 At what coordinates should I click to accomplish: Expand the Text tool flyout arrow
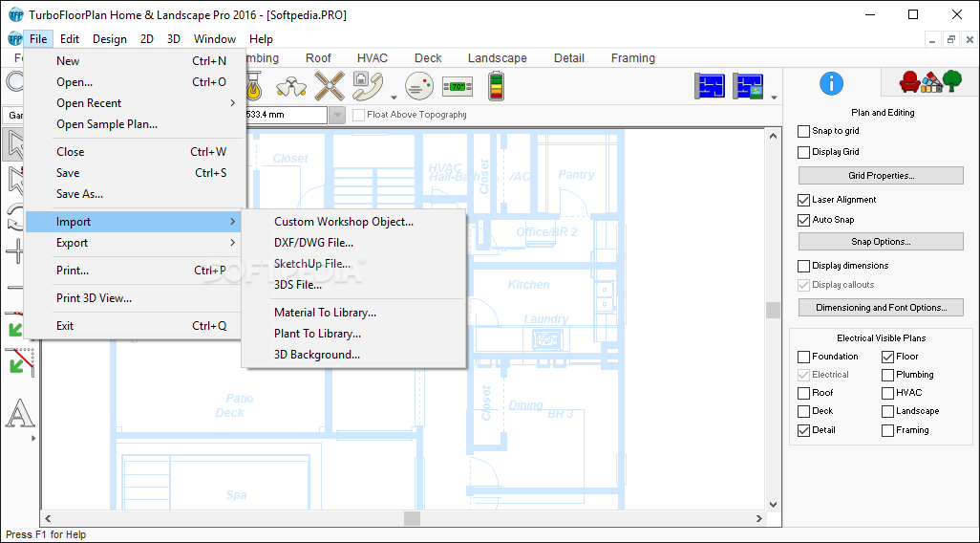[x=33, y=439]
